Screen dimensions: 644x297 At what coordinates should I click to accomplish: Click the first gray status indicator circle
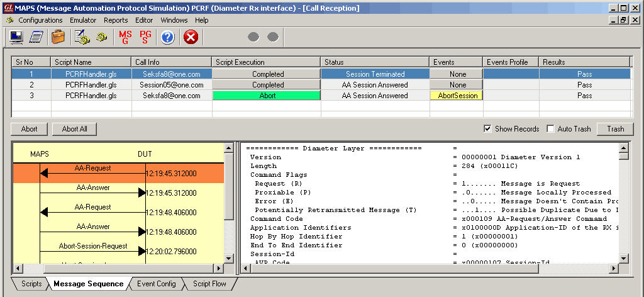(254, 37)
